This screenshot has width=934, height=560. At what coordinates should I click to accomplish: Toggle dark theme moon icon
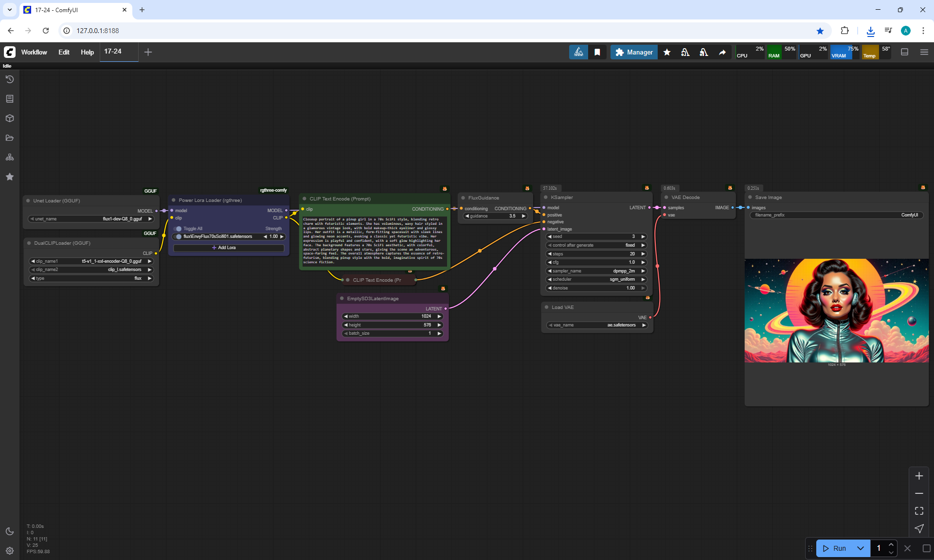10,531
